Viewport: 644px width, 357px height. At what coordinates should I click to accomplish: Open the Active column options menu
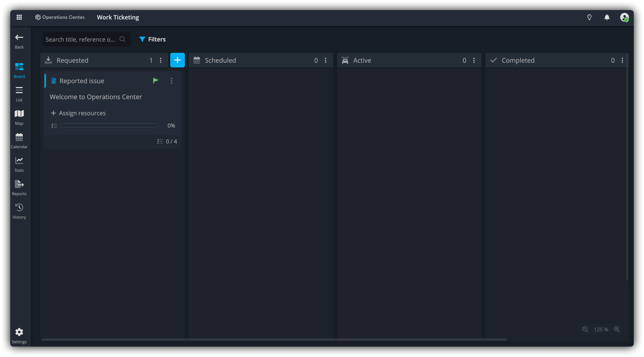point(474,60)
